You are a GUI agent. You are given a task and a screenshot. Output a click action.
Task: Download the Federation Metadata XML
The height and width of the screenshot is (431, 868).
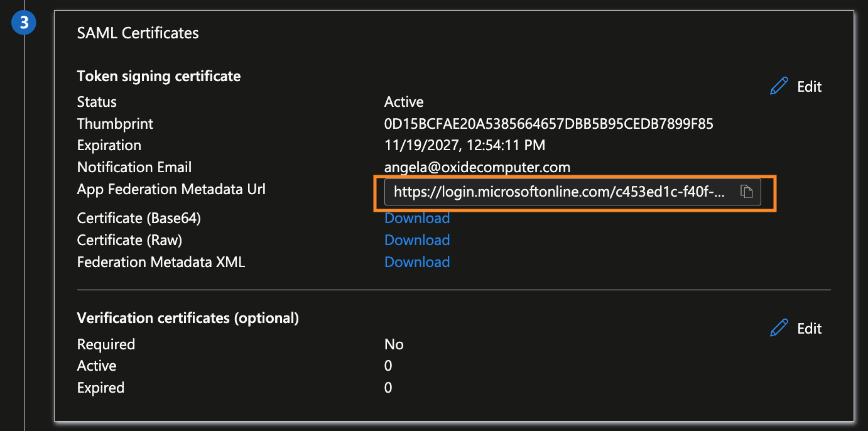[417, 262]
